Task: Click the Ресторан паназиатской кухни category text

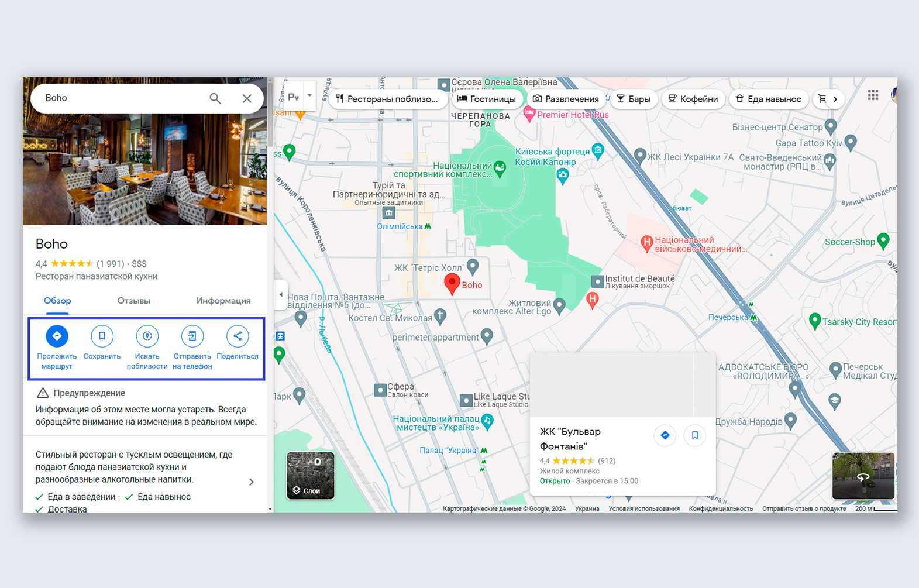Action: (x=97, y=276)
